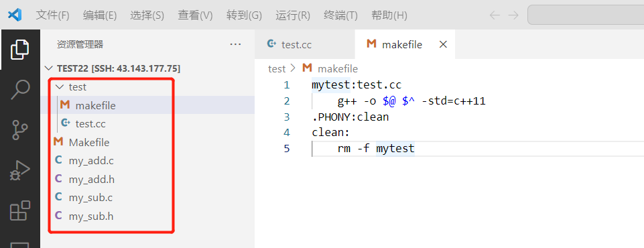The width and height of the screenshot is (644, 248).
Task: Open the 选择(S) menu
Action: (147, 15)
